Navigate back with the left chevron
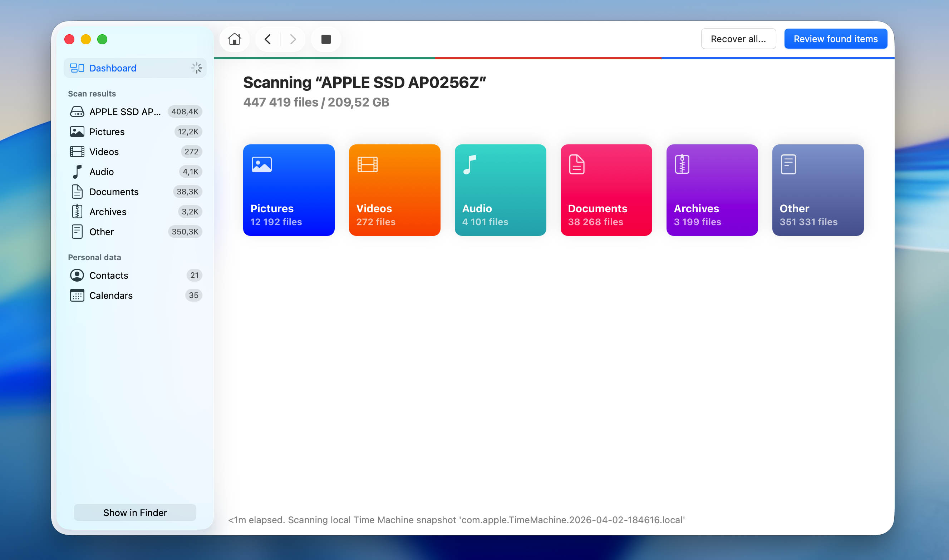The image size is (949, 560). click(x=267, y=39)
